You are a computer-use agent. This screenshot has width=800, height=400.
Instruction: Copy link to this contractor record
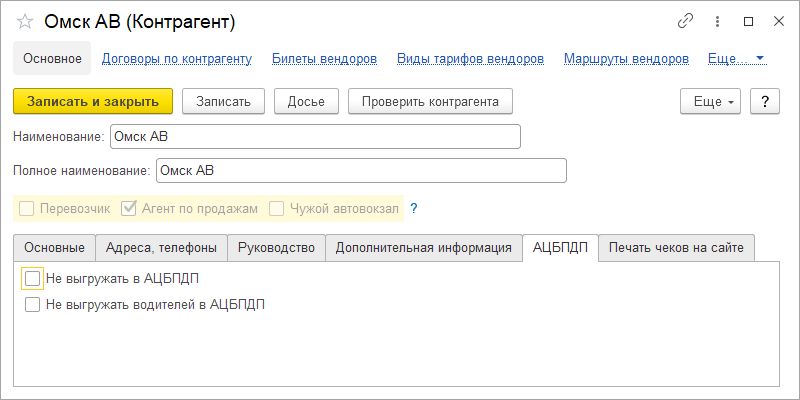(685, 21)
